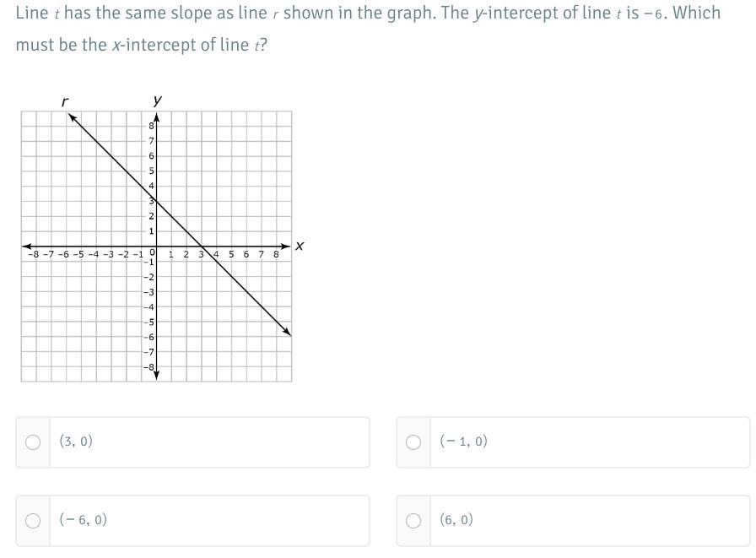Screen dimensions: 756x558
Task: Click the −6 tick label on y-axis
Action: pos(148,337)
